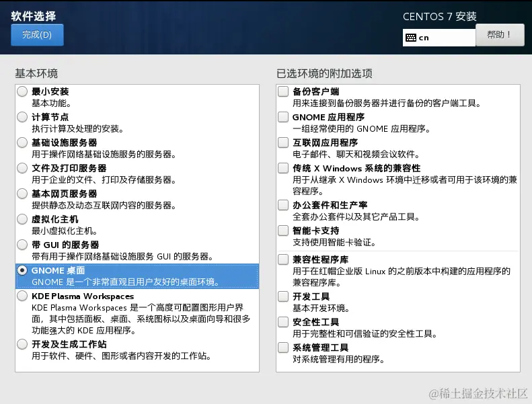The width and height of the screenshot is (532, 404).
Task: Click the 完成(D) done button
Action: click(37, 34)
